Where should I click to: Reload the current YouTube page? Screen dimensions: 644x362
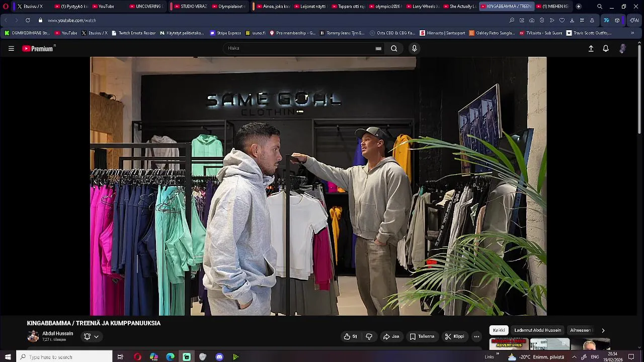(x=27, y=20)
